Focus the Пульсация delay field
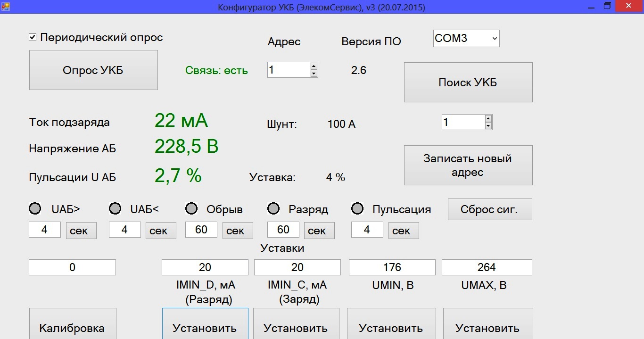Screen dimensions: 644x339 pyautogui.click(x=367, y=230)
